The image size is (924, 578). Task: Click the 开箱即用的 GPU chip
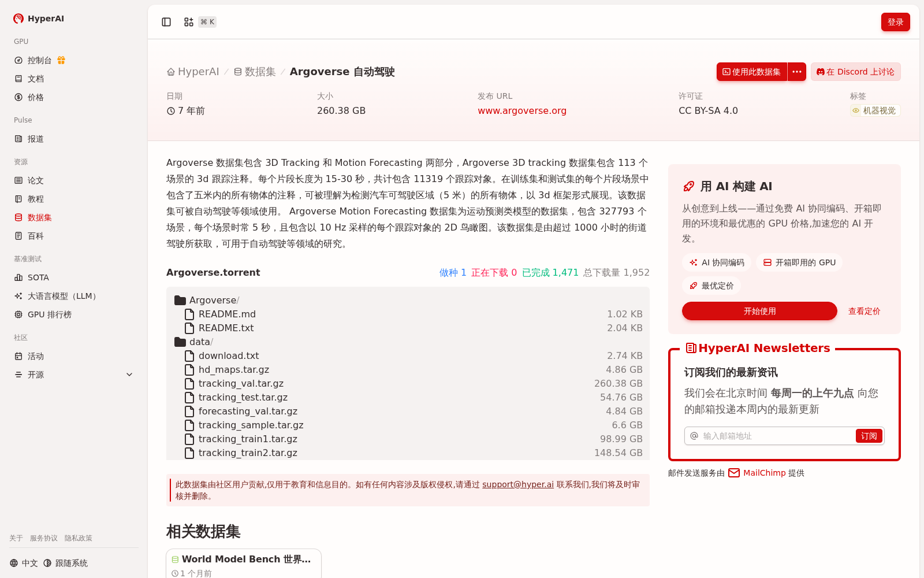tap(799, 262)
